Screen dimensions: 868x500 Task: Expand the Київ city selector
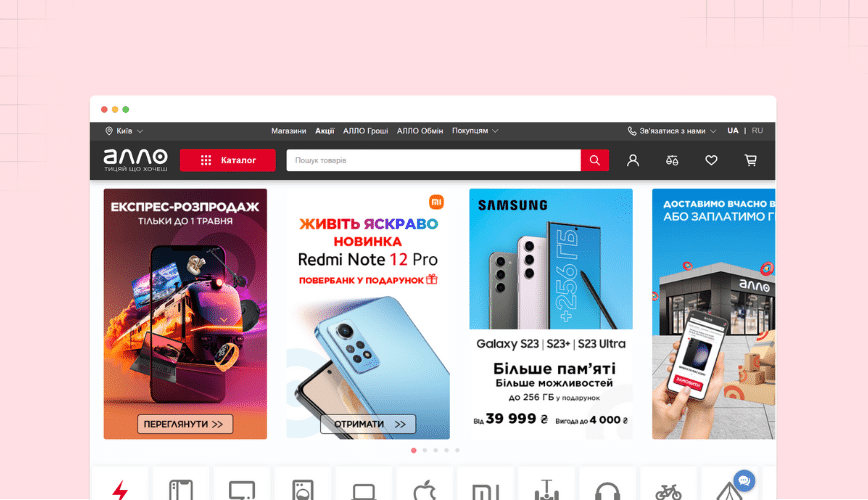pyautogui.click(x=125, y=131)
